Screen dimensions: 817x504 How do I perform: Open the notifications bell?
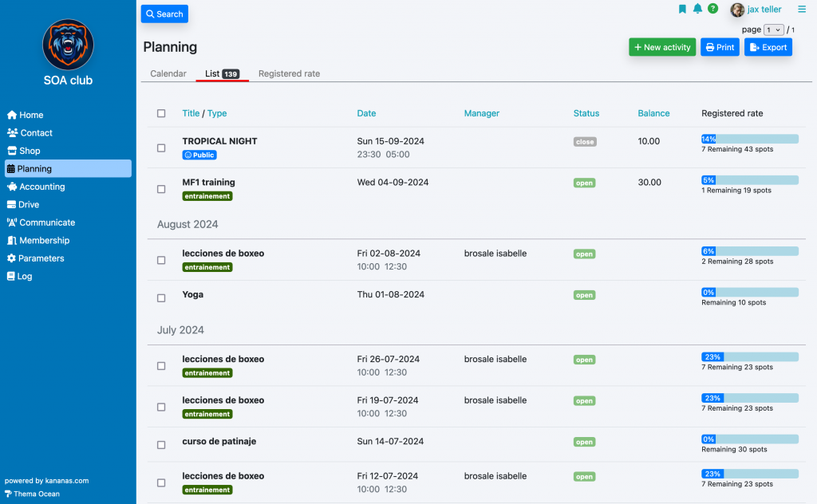(x=698, y=10)
